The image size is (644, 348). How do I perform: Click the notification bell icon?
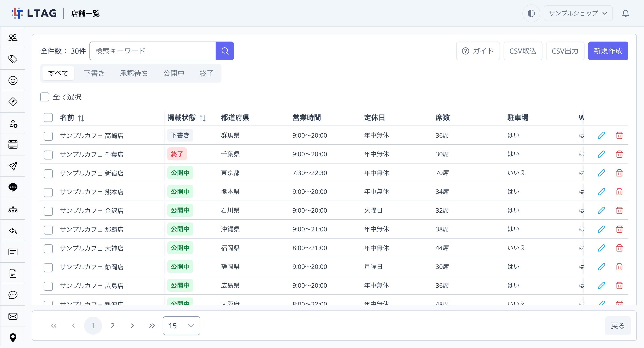(x=625, y=13)
